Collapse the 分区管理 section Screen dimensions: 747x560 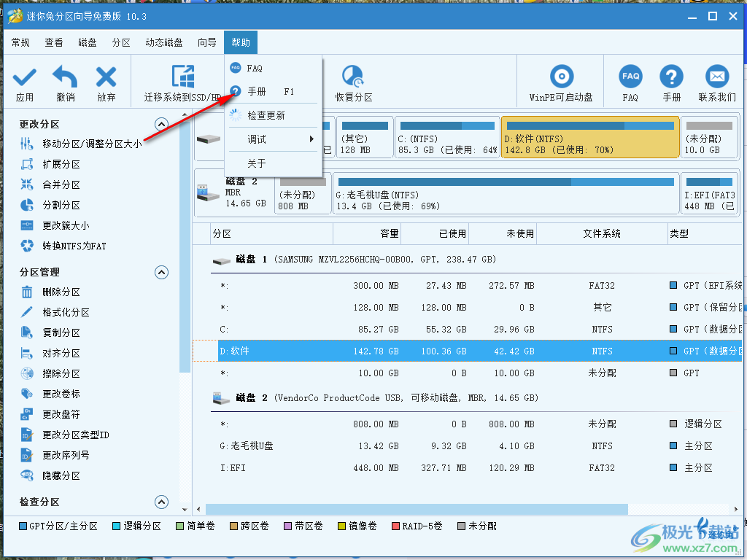click(x=161, y=272)
